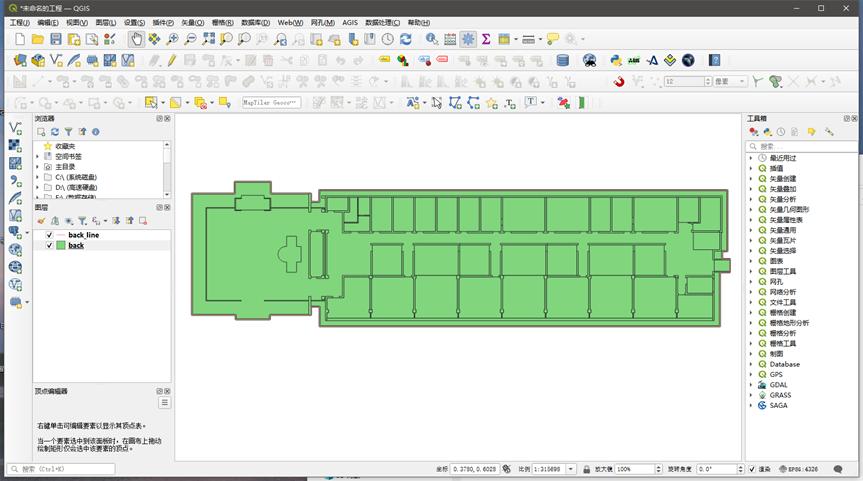Toggle the render checkbox in status bar
Screen dimensions: 863x481
[x=753, y=468]
